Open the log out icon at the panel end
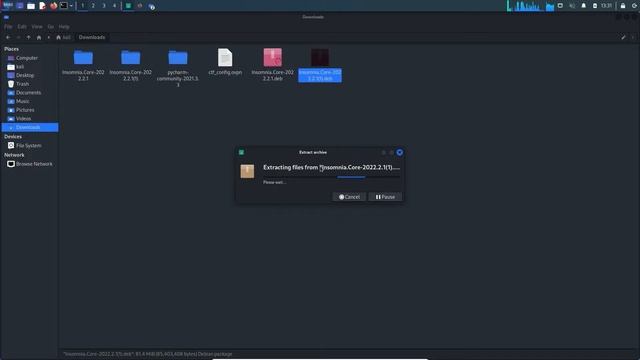Viewport: 640px width, 360px height. (x=634, y=6)
